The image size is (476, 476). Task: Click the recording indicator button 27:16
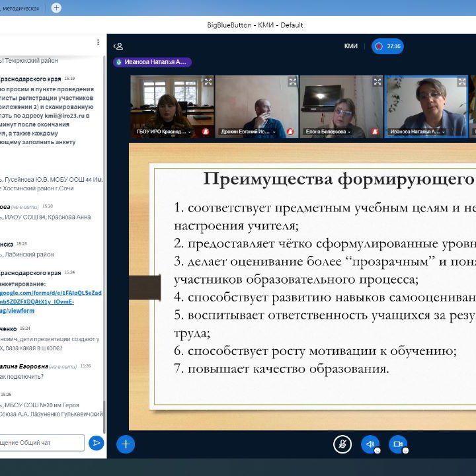(387, 46)
